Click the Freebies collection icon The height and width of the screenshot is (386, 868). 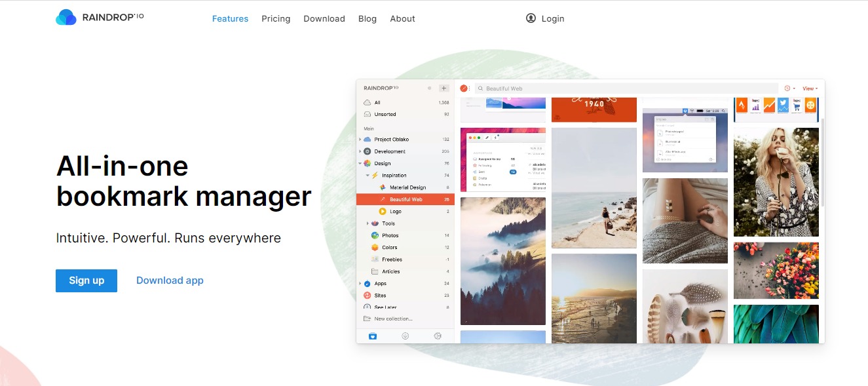click(x=375, y=260)
